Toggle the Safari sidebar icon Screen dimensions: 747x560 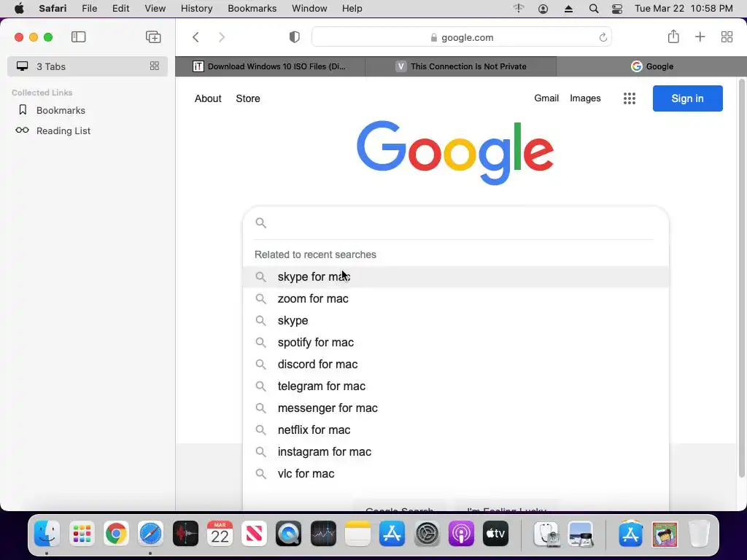click(78, 36)
